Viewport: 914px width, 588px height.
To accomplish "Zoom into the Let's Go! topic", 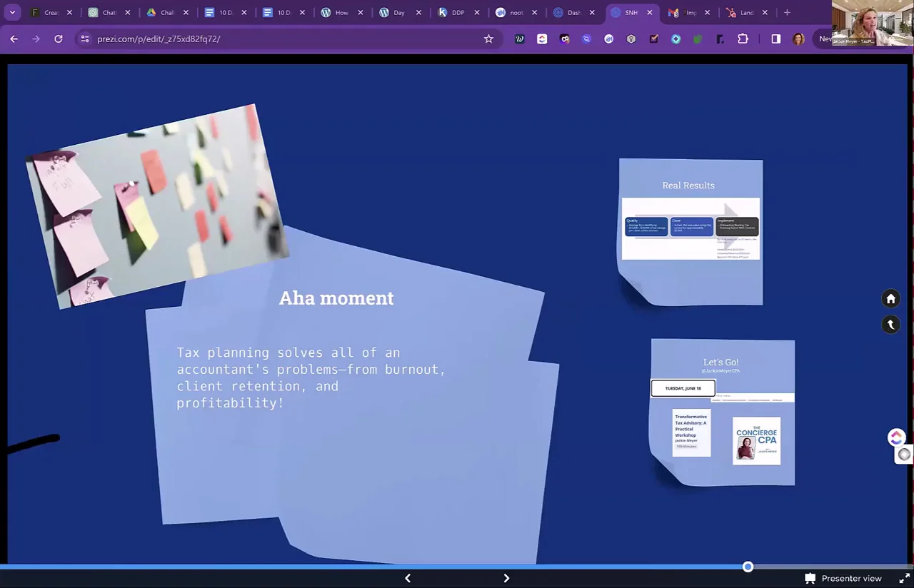I will (723, 412).
